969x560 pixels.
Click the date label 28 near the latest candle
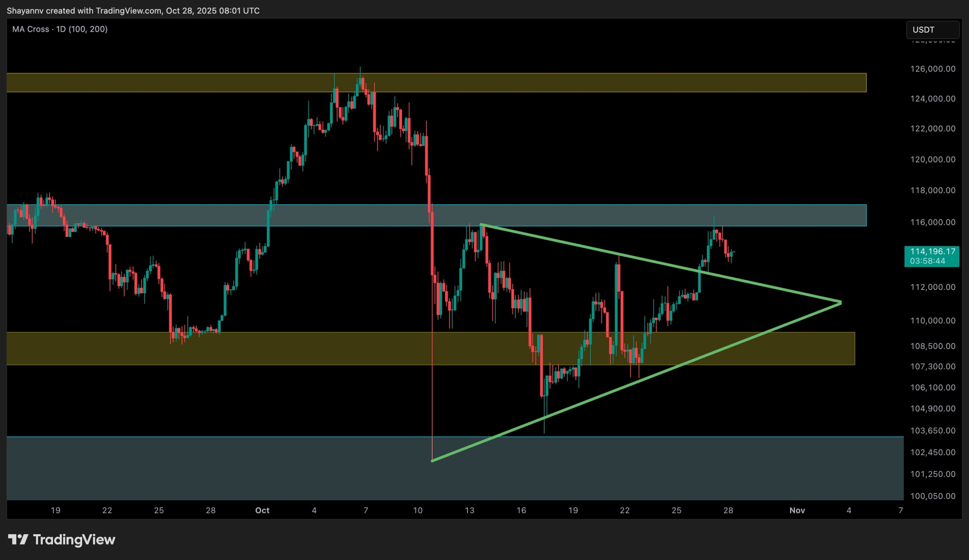point(728,510)
